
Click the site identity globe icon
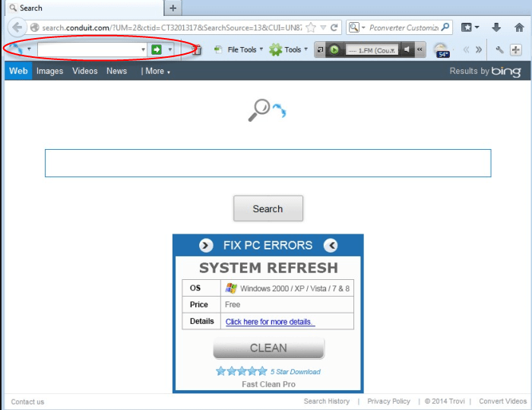point(35,27)
